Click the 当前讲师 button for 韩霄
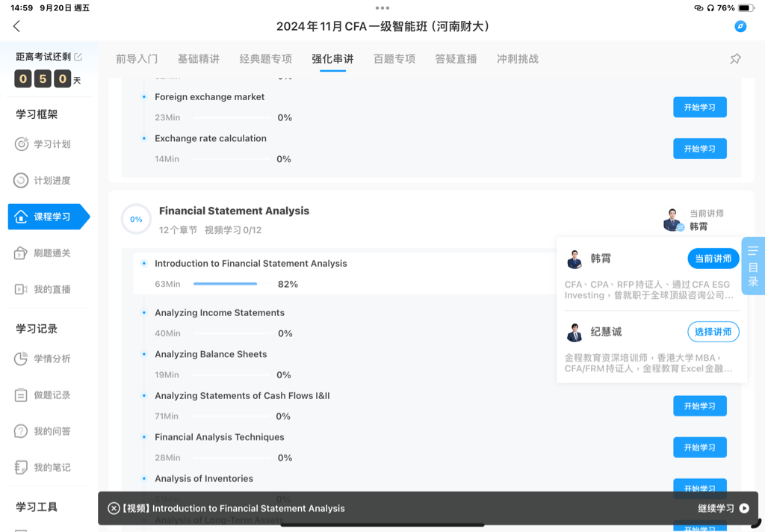The height and width of the screenshot is (532, 765). [x=713, y=259]
